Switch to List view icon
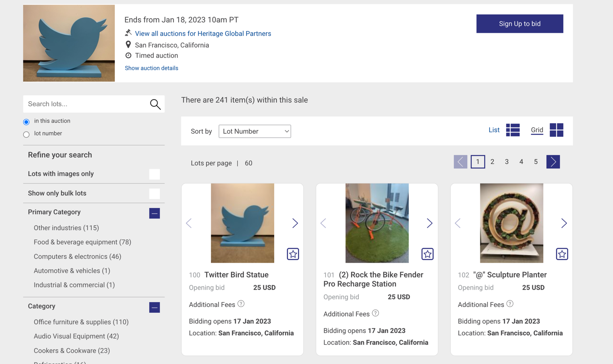613x364 pixels. click(x=513, y=130)
